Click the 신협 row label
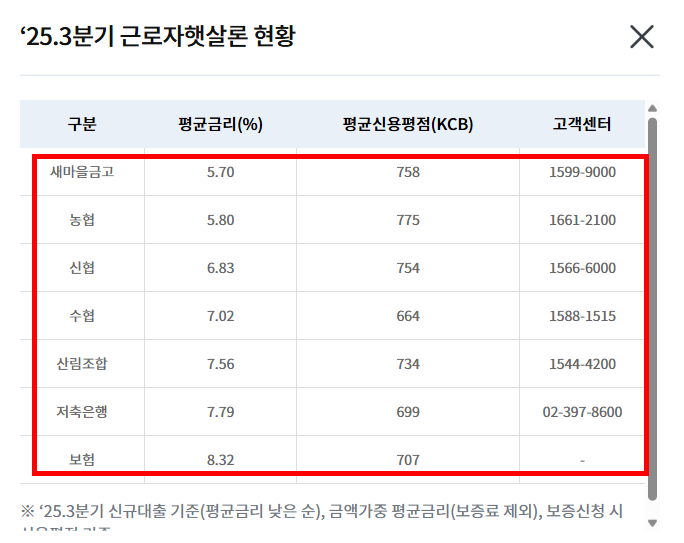The image size is (684, 543). [x=82, y=268]
